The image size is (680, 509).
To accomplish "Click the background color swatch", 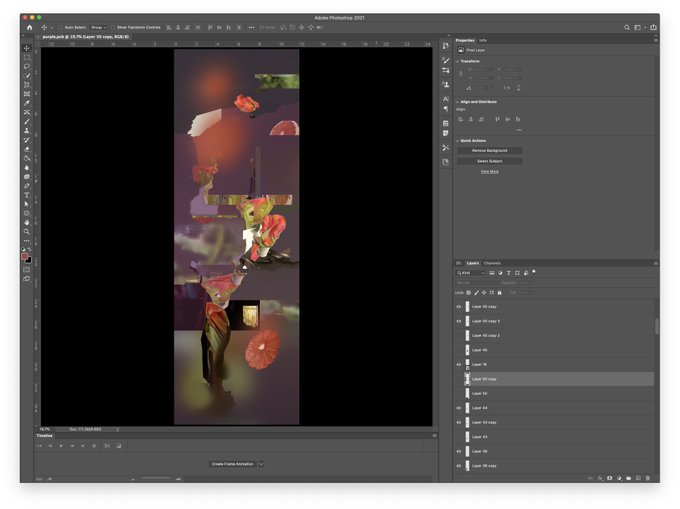I will point(29,260).
